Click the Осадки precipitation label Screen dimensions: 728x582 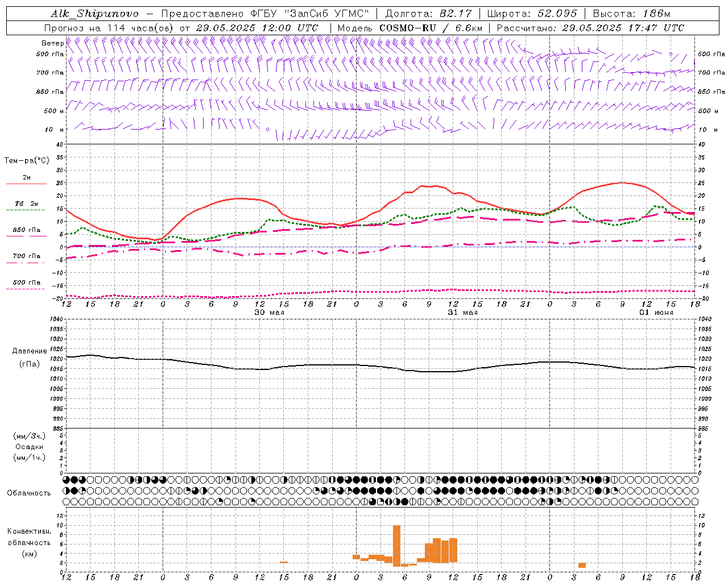pos(30,447)
